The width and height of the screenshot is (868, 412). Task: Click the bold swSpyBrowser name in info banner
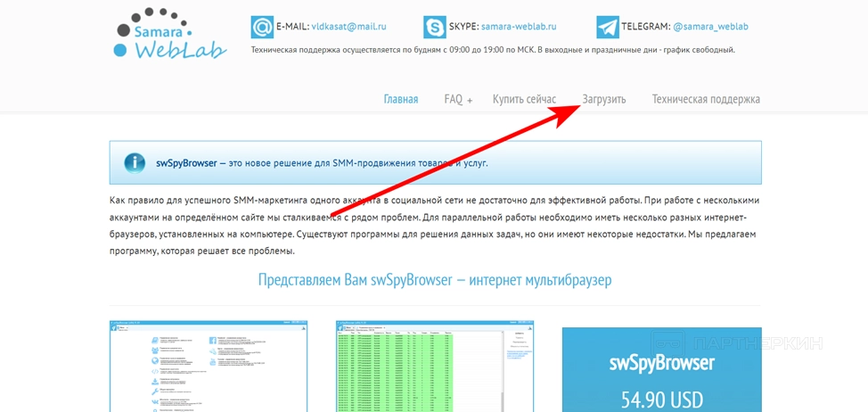[x=186, y=163]
